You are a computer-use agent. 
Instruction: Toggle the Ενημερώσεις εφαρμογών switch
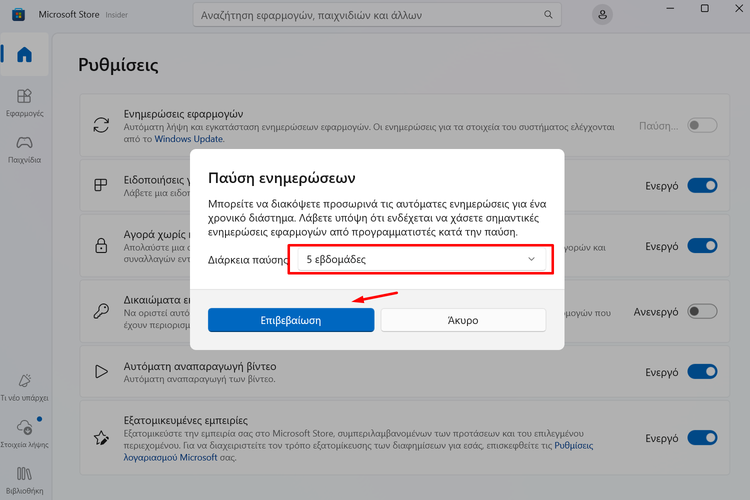coord(702,125)
